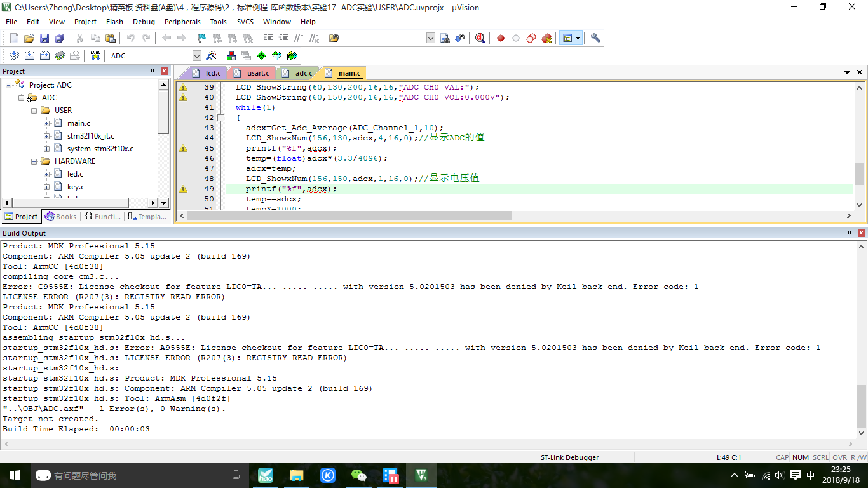This screenshot has height=488, width=868.
Task: Open Configuration with the wrench icon
Action: (x=595, y=38)
